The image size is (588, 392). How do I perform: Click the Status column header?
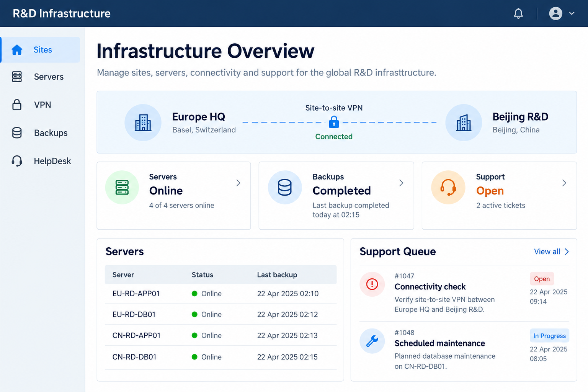click(x=203, y=275)
